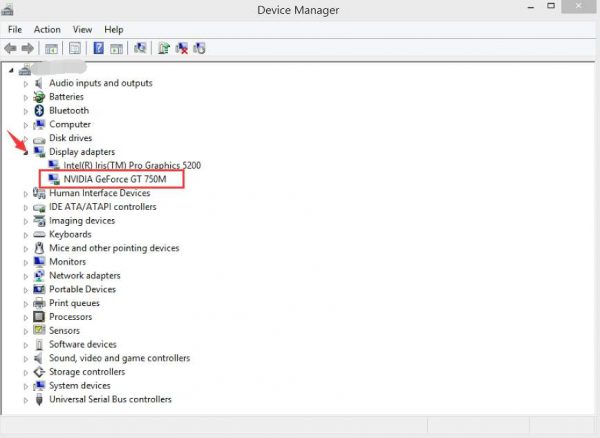Minimize the Device Manager window

531,7
